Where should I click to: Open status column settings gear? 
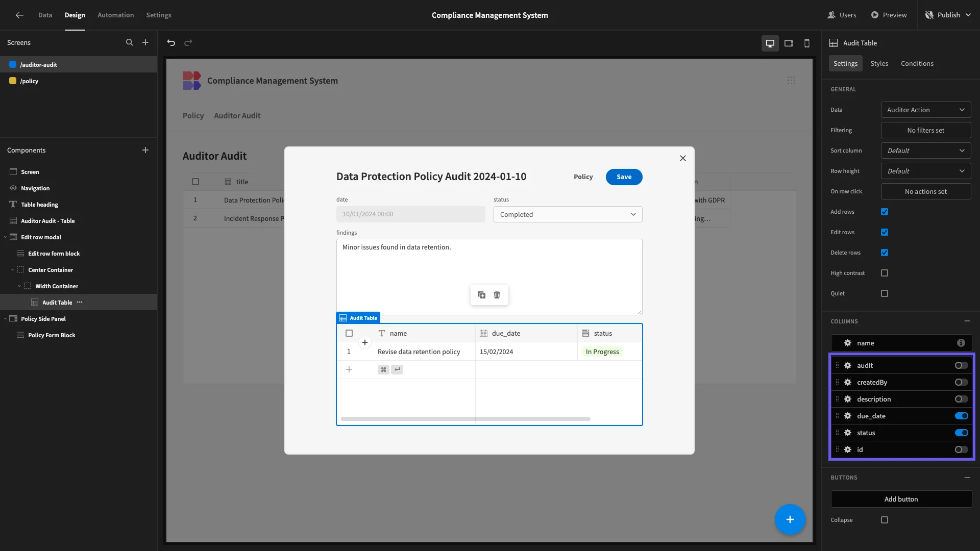point(848,433)
